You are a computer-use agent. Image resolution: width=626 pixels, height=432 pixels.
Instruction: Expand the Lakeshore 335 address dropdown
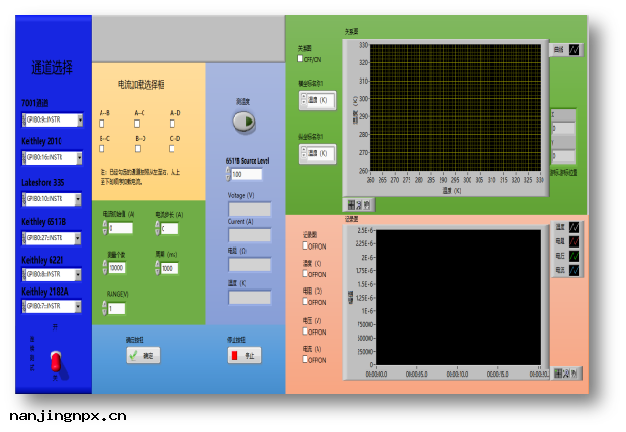[x=79, y=199]
